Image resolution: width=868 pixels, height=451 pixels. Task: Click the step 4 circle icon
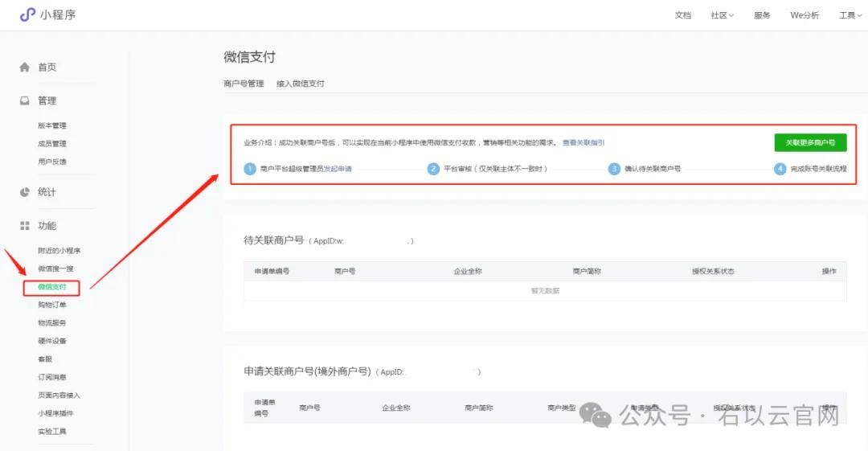coord(780,169)
